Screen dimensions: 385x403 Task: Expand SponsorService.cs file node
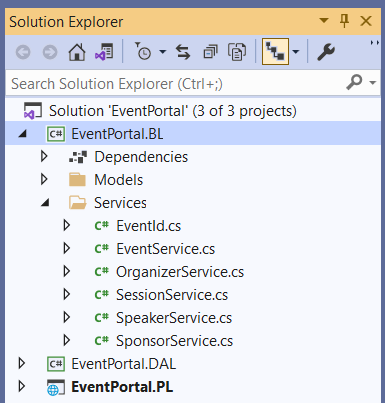(67, 340)
